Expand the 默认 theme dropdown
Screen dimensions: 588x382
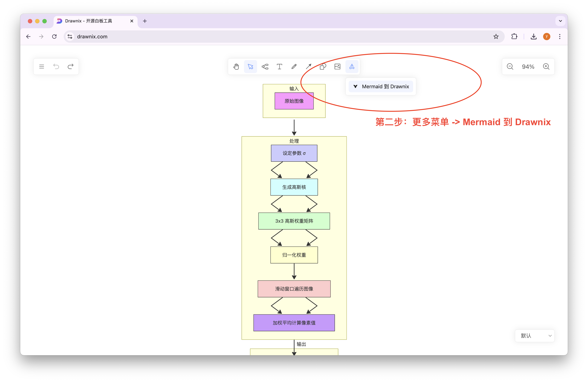535,336
